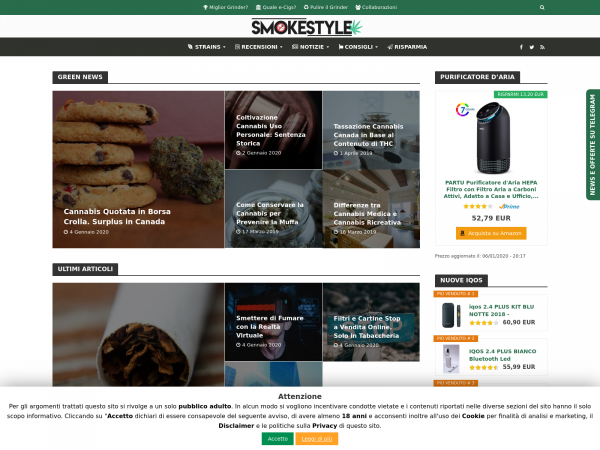Expand the Consigli dropdown menu
600x450 pixels.
[358, 47]
